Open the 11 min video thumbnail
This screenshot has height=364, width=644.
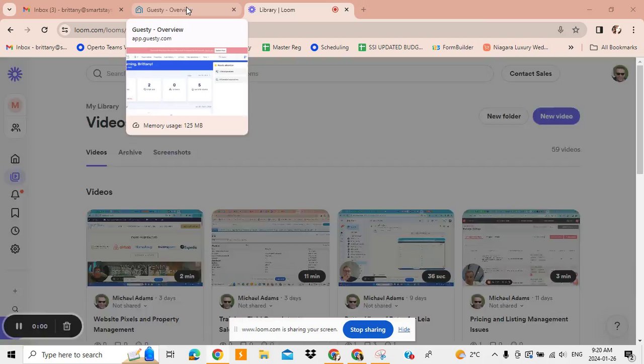coord(271,248)
